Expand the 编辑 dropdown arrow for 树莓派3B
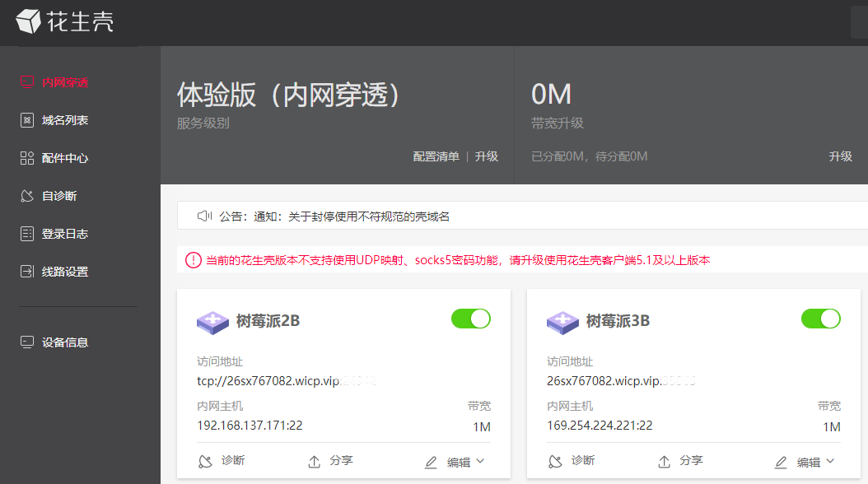 [830, 461]
